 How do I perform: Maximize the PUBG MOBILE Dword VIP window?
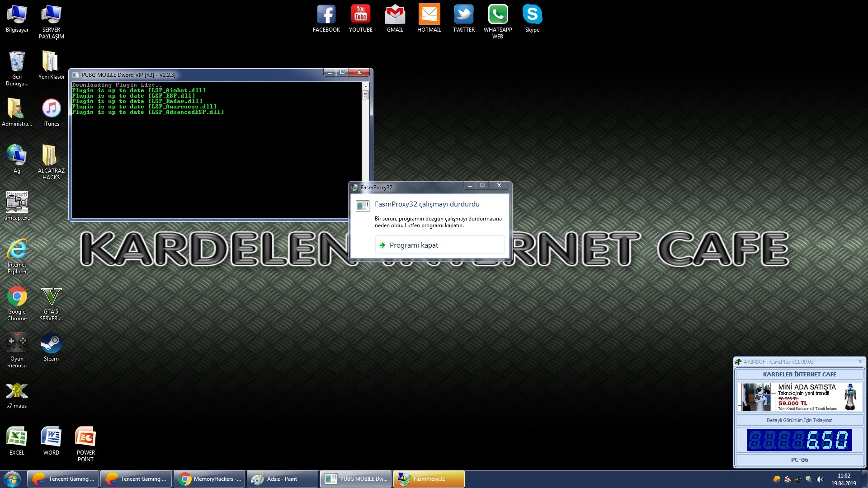pyautogui.click(x=342, y=73)
